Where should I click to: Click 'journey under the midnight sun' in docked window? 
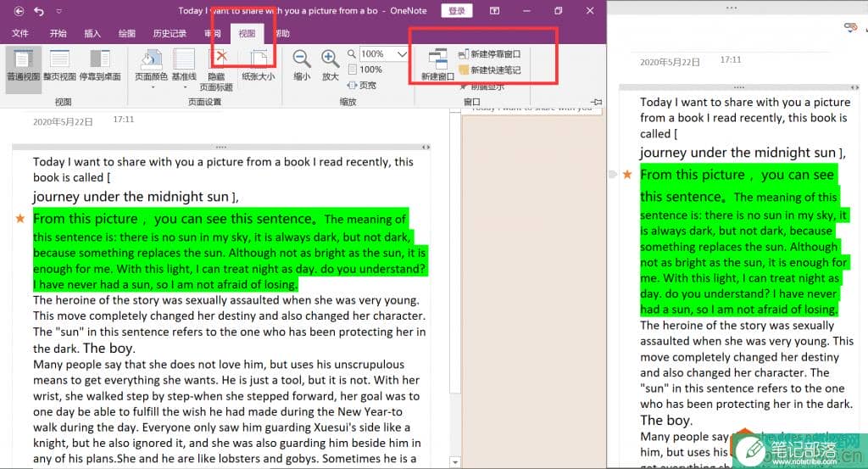(x=737, y=153)
